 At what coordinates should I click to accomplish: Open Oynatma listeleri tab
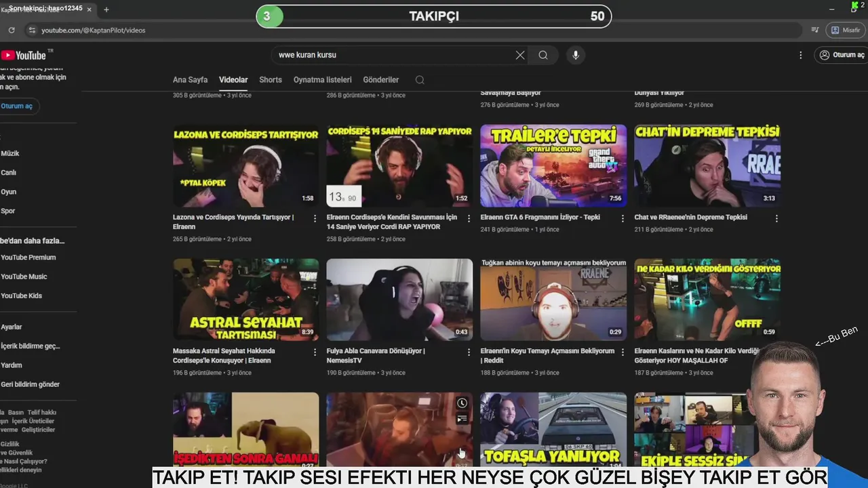[323, 80]
